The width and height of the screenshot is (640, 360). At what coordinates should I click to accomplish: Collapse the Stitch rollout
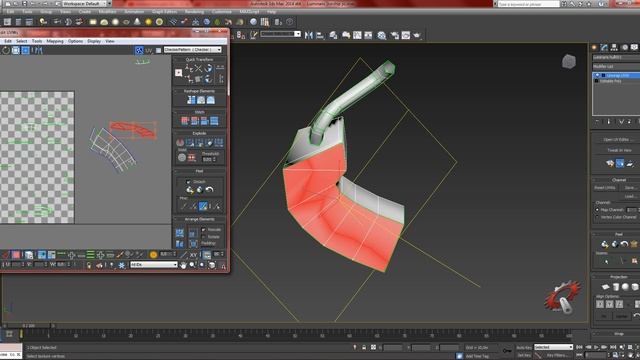tap(199, 112)
